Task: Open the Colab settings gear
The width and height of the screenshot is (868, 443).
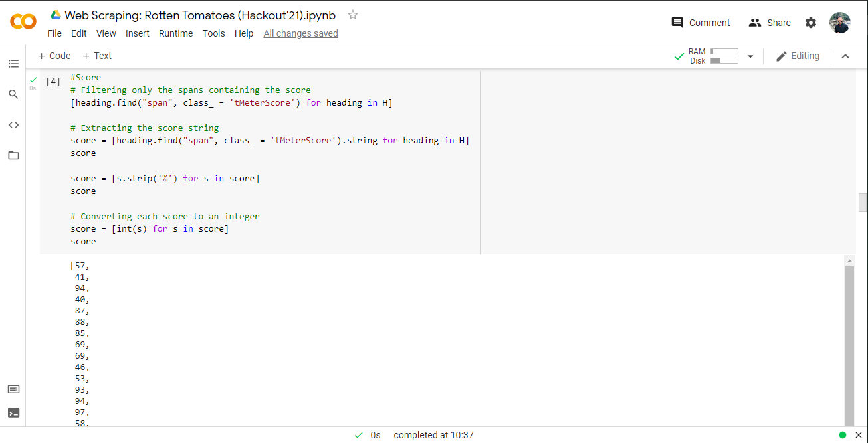Action: (x=811, y=22)
